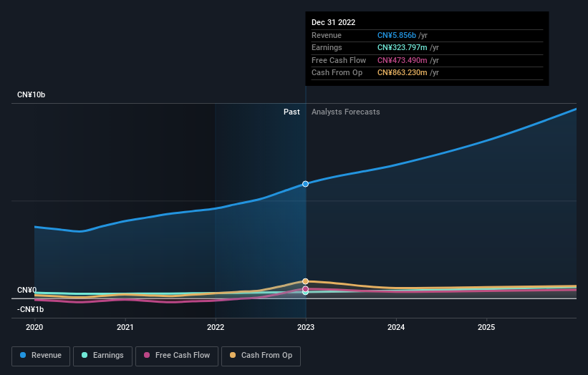Click the Earnings marker at 2023
The height and width of the screenshot is (375, 588).
tap(306, 293)
